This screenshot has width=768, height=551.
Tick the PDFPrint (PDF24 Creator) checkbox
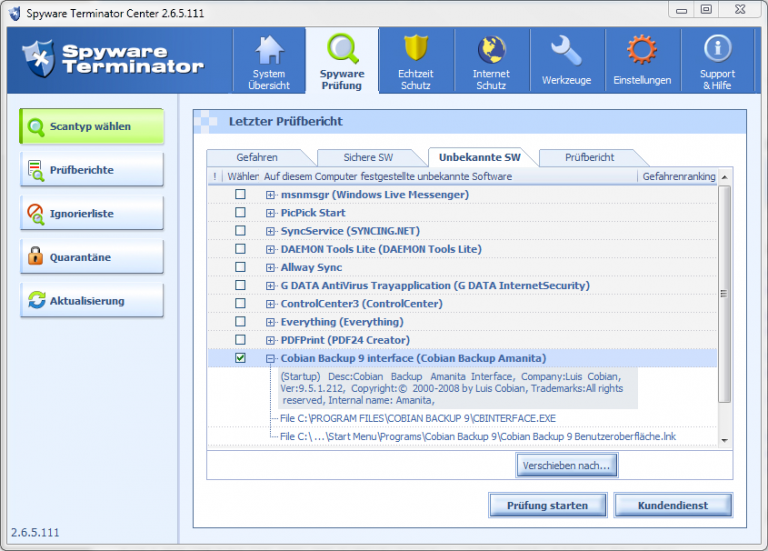pyautogui.click(x=240, y=339)
